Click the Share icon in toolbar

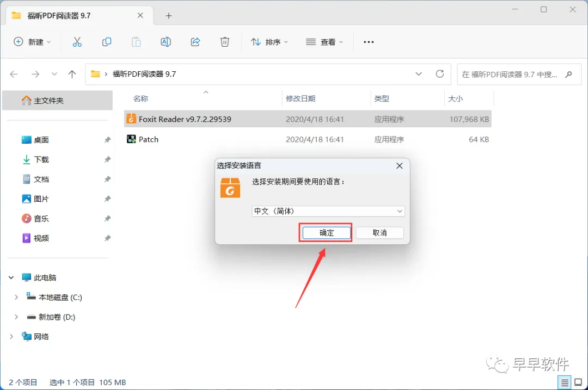click(195, 42)
